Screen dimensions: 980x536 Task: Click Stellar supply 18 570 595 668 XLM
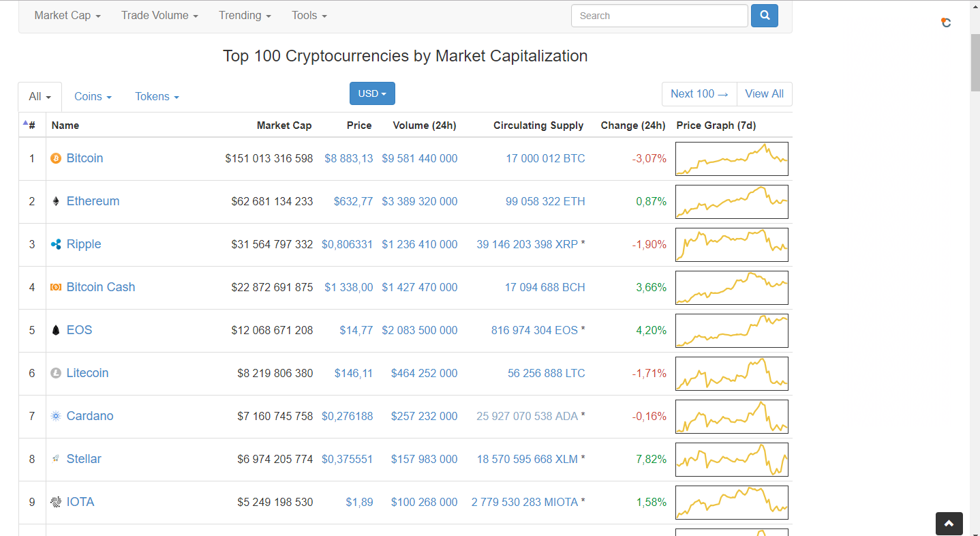coord(527,459)
